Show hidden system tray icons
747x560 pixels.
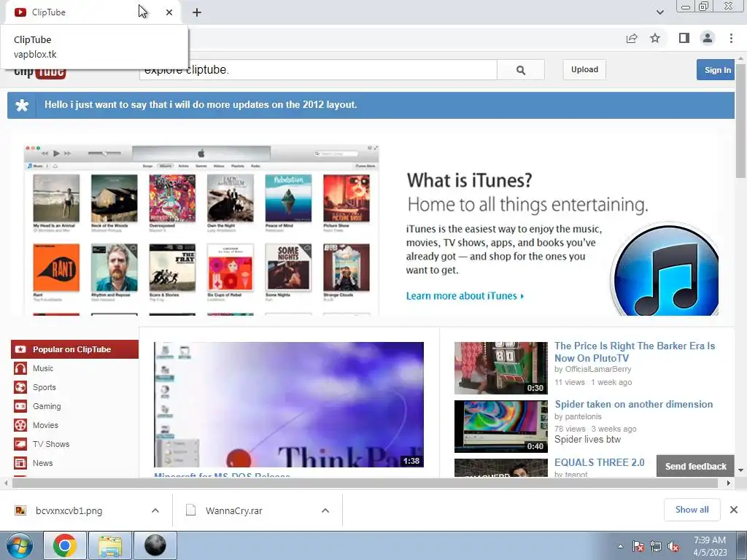pos(620,547)
